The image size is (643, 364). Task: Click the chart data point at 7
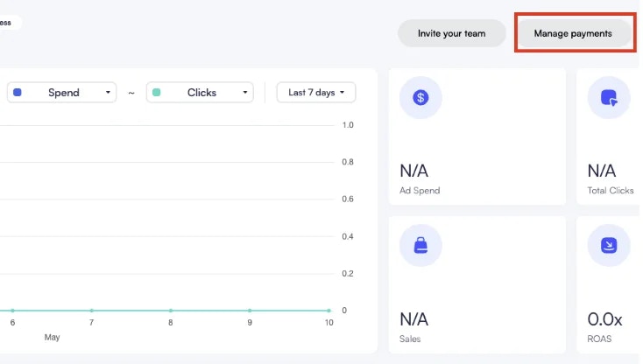(x=91, y=311)
